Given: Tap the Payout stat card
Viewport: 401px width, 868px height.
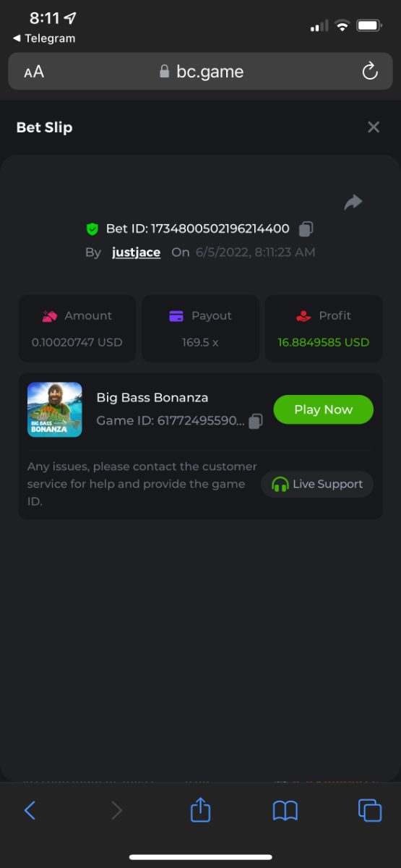Looking at the screenshot, I should (200, 328).
